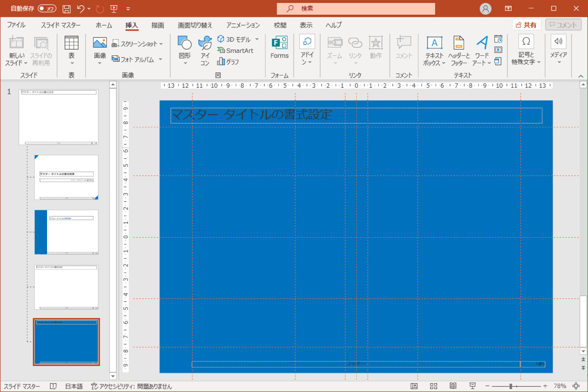This screenshot has width=588, height=392.
Task: Switch to the アニメーション tab
Action: [243, 25]
